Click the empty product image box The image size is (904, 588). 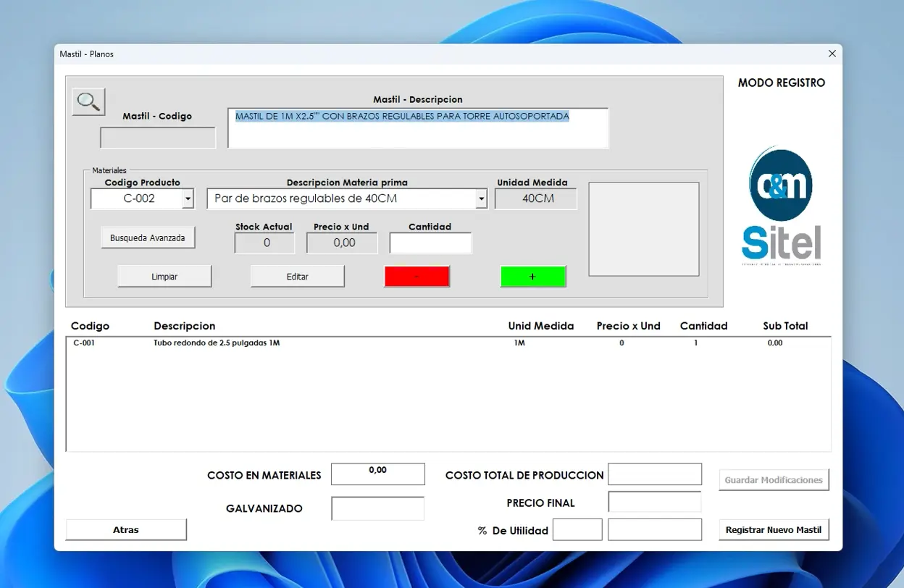[644, 229]
